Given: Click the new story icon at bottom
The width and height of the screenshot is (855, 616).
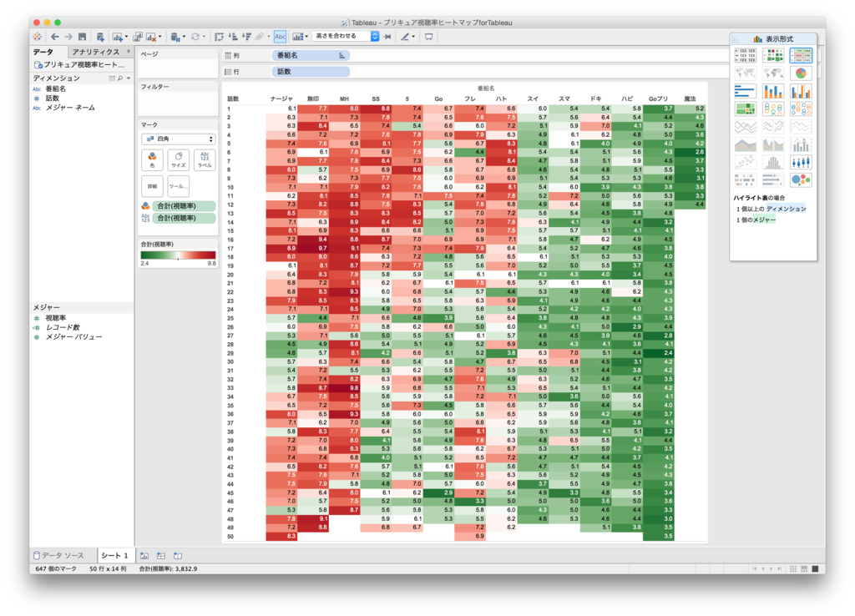Looking at the screenshot, I should 178,556.
